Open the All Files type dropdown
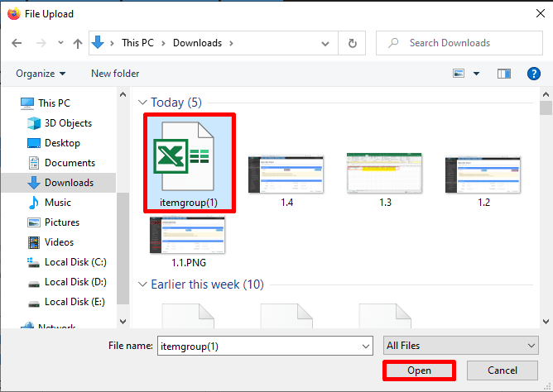Screen dimensions: 553x392 click(460, 346)
